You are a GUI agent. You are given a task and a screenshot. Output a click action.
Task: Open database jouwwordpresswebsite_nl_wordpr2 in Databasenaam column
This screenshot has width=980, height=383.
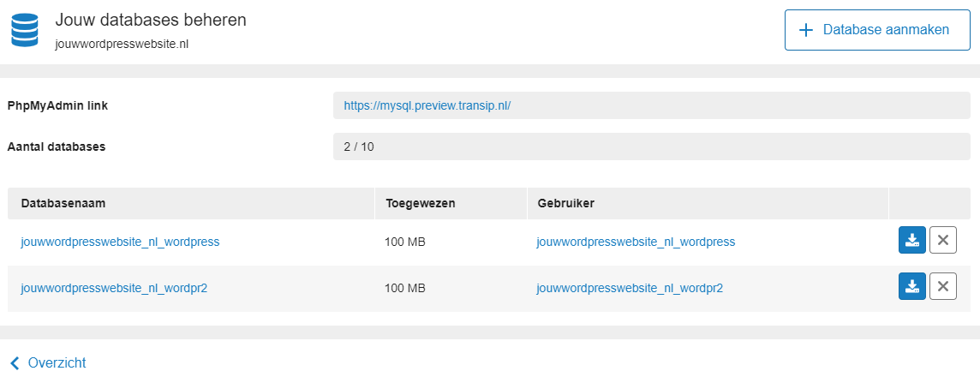[114, 288]
